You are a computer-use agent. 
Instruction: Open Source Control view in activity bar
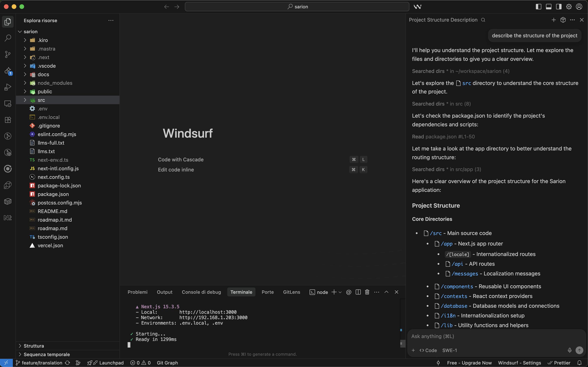8,54
